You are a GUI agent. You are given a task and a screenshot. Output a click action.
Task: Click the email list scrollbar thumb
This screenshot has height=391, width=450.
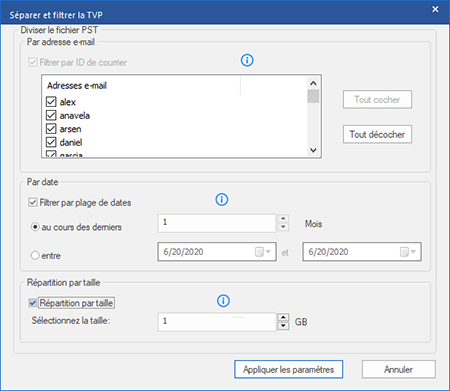click(x=313, y=96)
